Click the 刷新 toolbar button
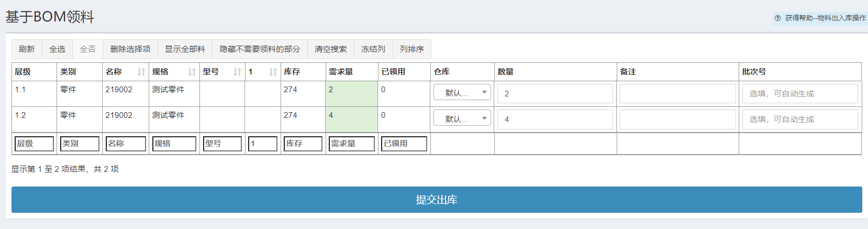The width and height of the screenshot is (868, 229). point(27,49)
